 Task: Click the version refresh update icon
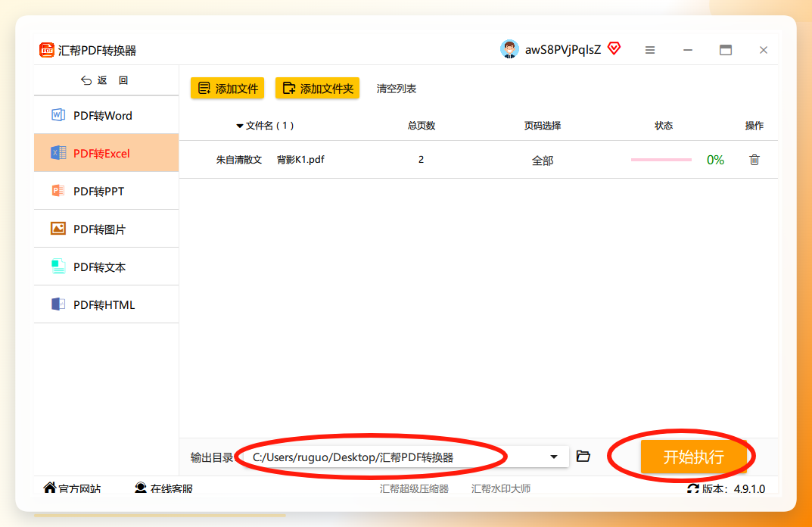pos(693,488)
